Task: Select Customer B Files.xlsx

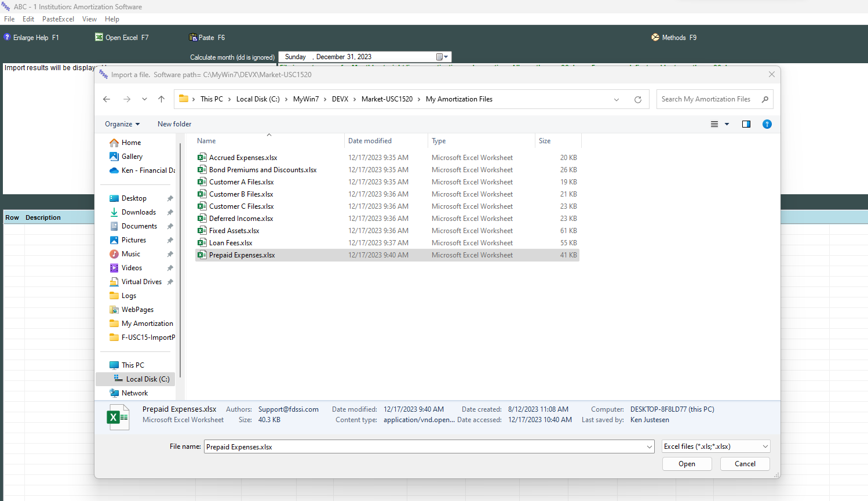Action: (x=241, y=194)
